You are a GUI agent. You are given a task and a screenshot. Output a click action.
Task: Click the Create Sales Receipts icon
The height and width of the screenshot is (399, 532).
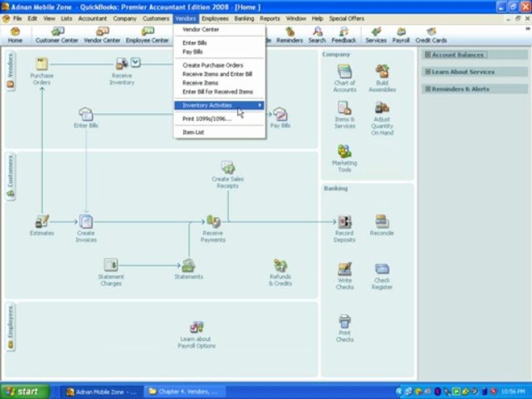tap(228, 167)
